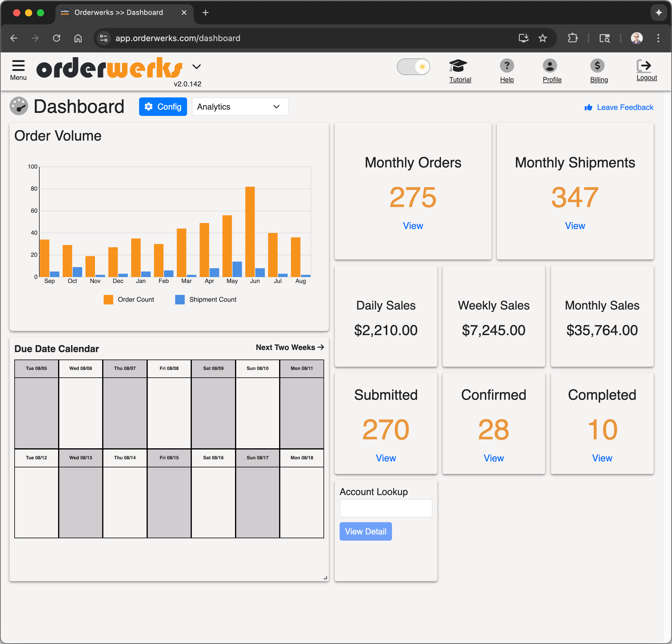This screenshot has height=644, width=672.
Task: Switch the light/dark theme toggle
Action: click(x=413, y=66)
